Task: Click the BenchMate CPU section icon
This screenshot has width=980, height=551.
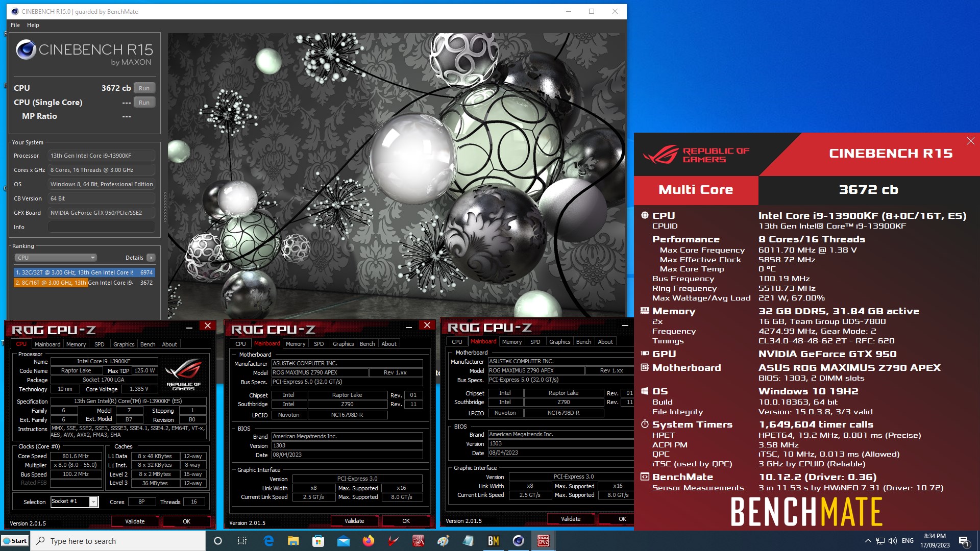Action: pyautogui.click(x=645, y=215)
